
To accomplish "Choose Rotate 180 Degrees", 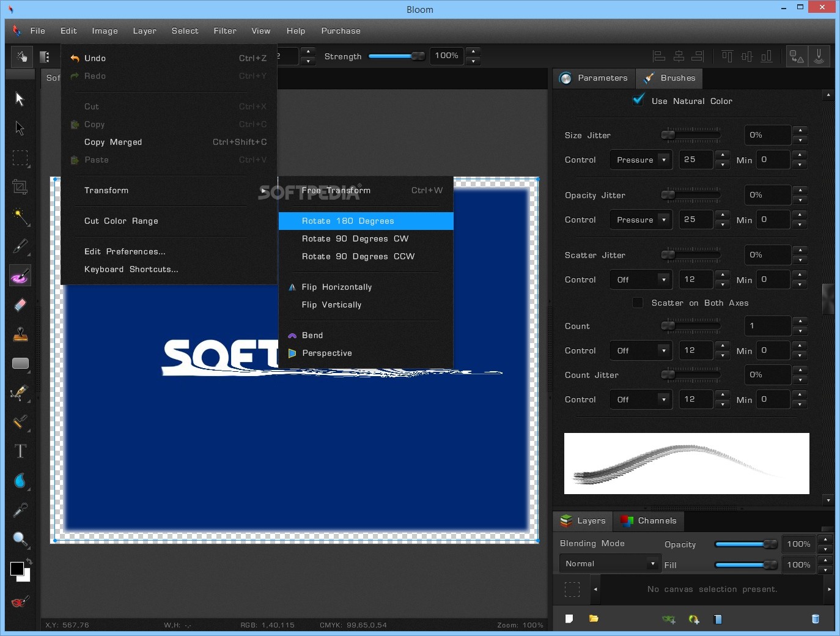I will point(366,221).
